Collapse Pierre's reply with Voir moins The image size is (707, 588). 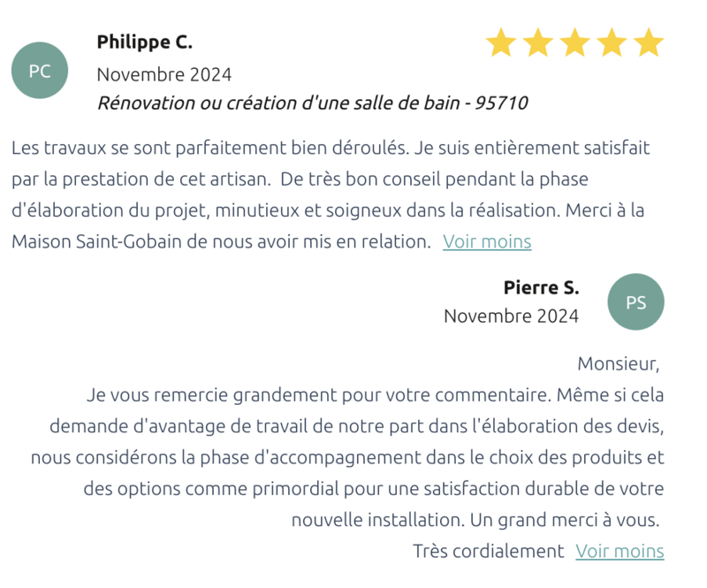tap(620, 551)
